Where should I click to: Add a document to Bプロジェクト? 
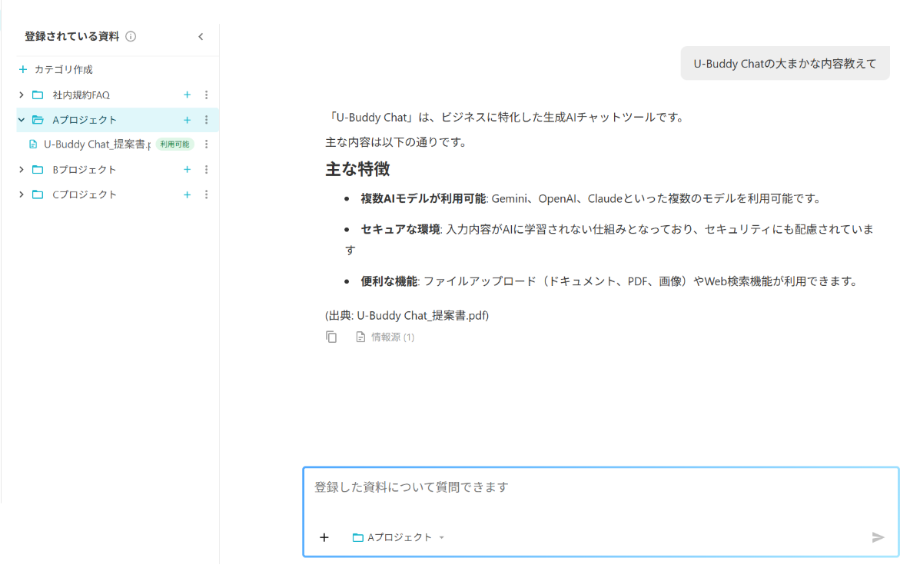[188, 170]
